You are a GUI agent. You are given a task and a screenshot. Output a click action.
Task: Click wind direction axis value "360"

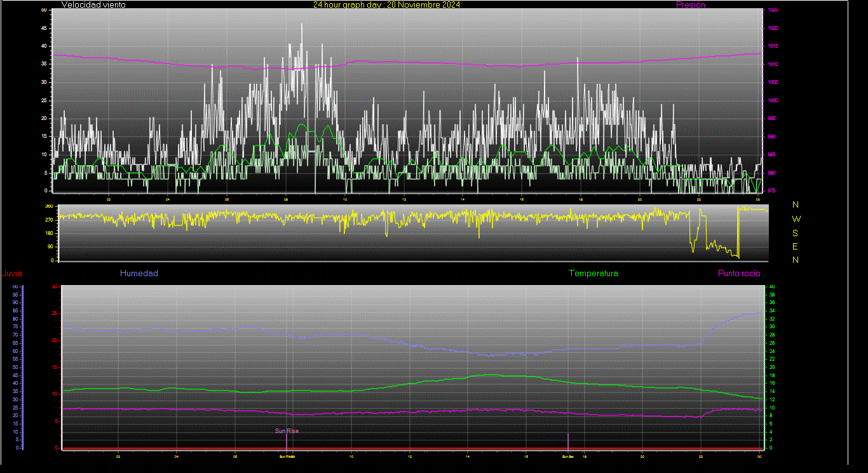[x=49, y=206]
